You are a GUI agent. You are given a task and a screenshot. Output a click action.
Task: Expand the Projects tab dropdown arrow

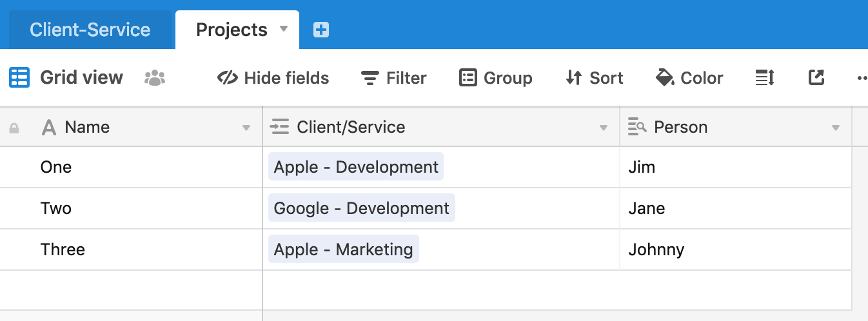click(x=284, y=29)
